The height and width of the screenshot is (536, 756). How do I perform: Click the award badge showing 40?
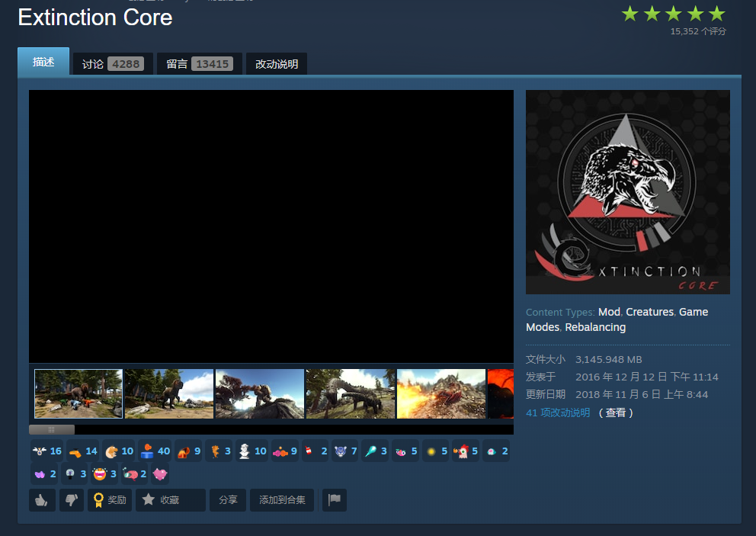(x=155, y=451)
